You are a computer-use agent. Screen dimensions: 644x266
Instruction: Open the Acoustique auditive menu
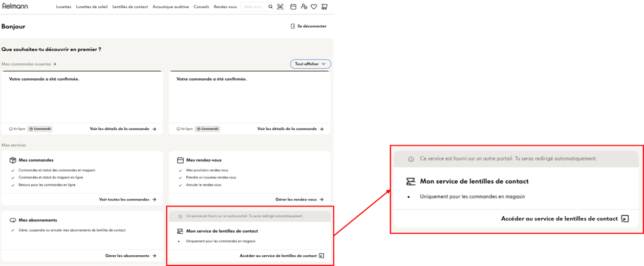tap(170, 7)
